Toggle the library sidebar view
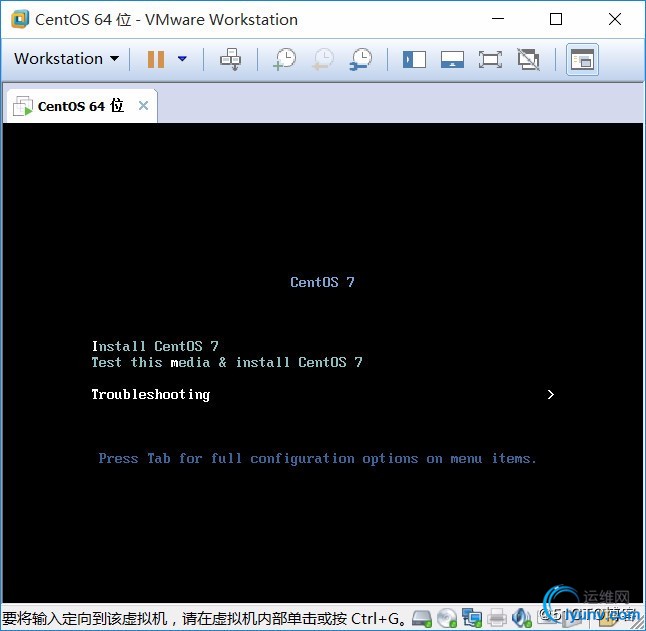This screenshot has width=646, height=631. [x=414, y=59]
